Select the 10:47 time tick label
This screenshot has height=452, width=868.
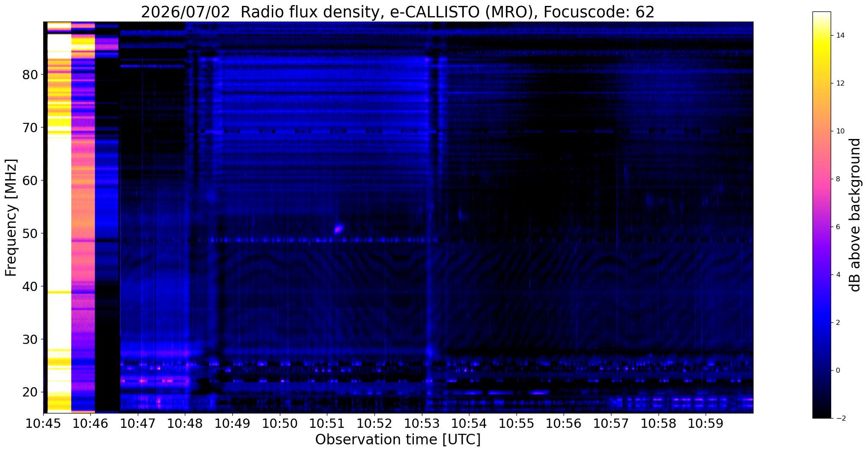[x=138, y=423]
